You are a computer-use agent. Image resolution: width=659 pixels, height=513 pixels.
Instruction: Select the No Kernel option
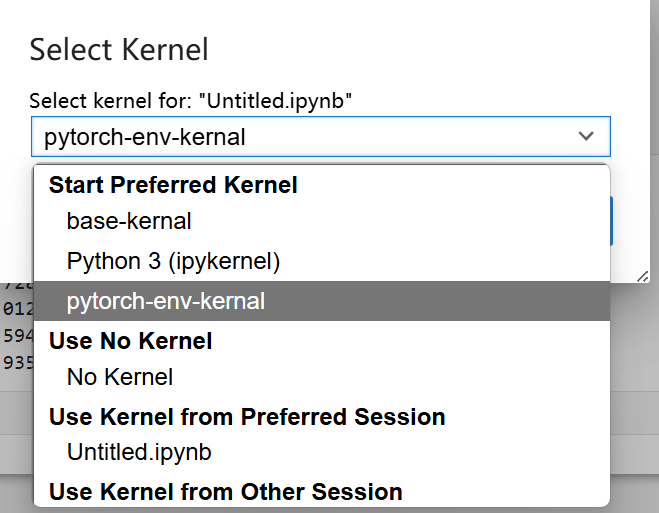coord(120,377)
